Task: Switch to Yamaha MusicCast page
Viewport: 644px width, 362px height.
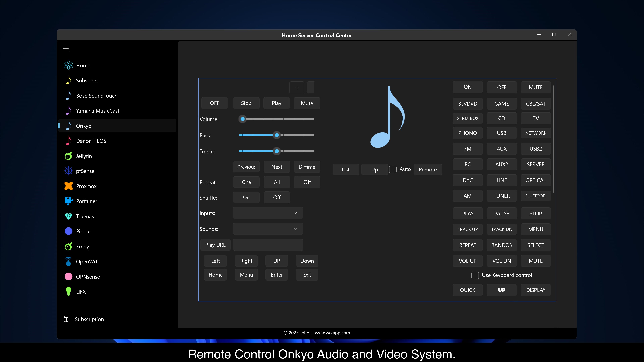Action: click(97, 111)
